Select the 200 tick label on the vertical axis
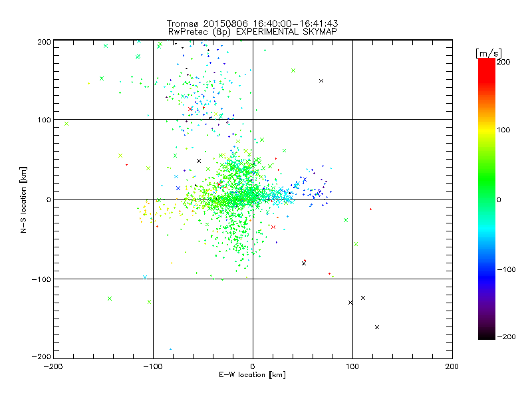532x399 pixels. pyautogui.click(x=44, y=41)
